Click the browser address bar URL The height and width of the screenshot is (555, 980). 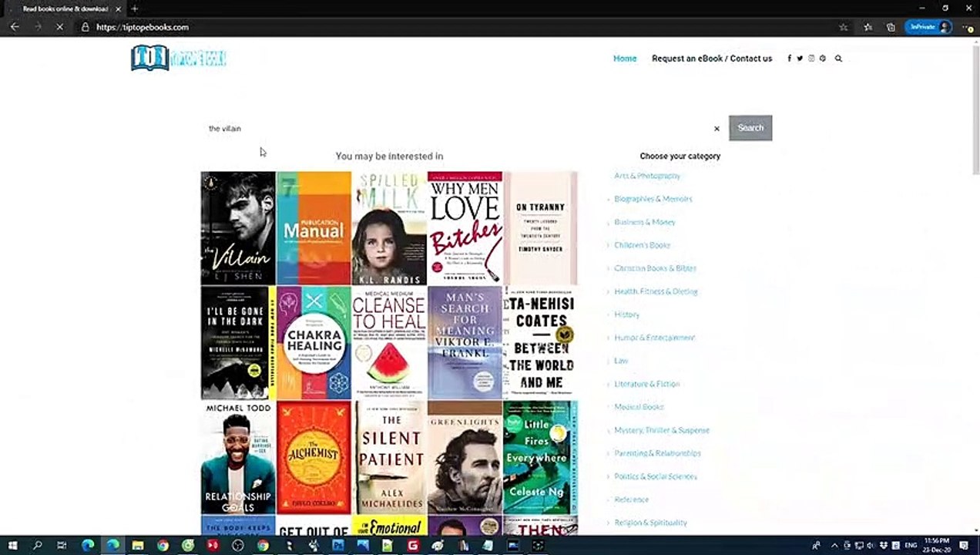143,27
